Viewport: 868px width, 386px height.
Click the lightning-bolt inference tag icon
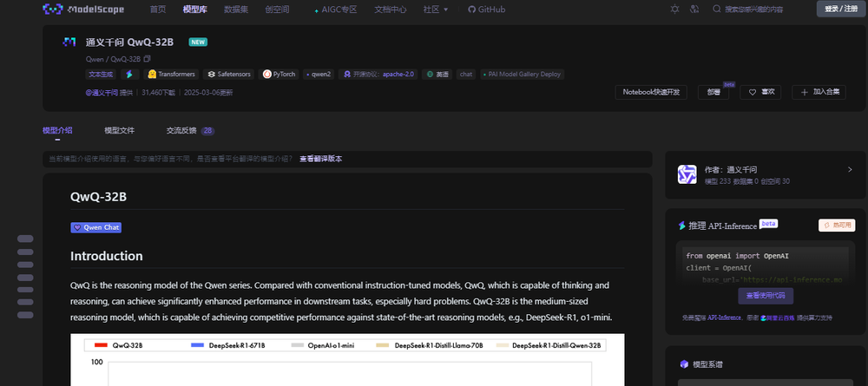(x=129, y=74)
